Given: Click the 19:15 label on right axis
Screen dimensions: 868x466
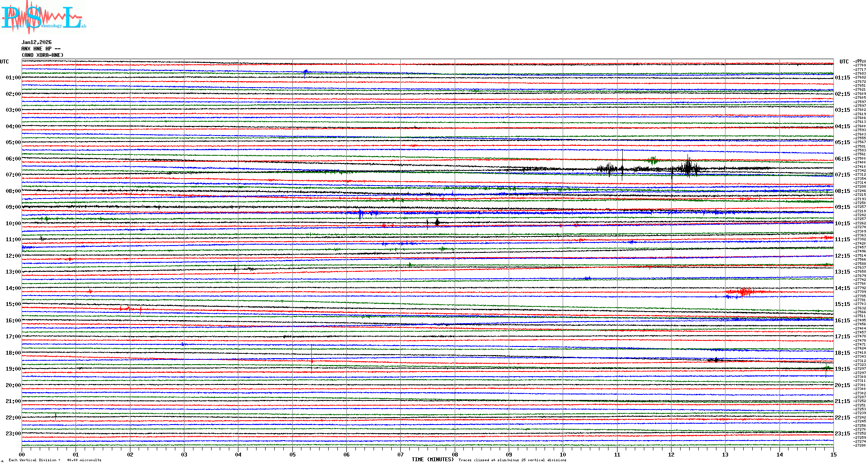Looking at the screenshot, I should (x=842, y=369).
